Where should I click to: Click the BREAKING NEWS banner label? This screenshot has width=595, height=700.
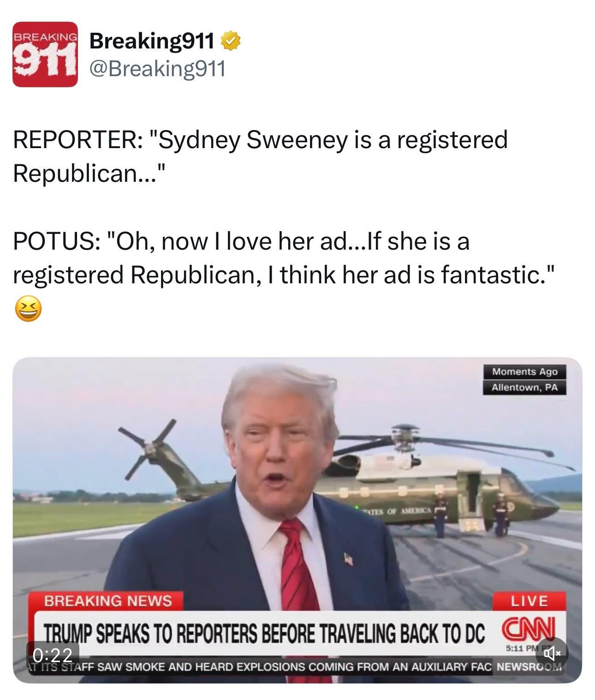[107, 601]
